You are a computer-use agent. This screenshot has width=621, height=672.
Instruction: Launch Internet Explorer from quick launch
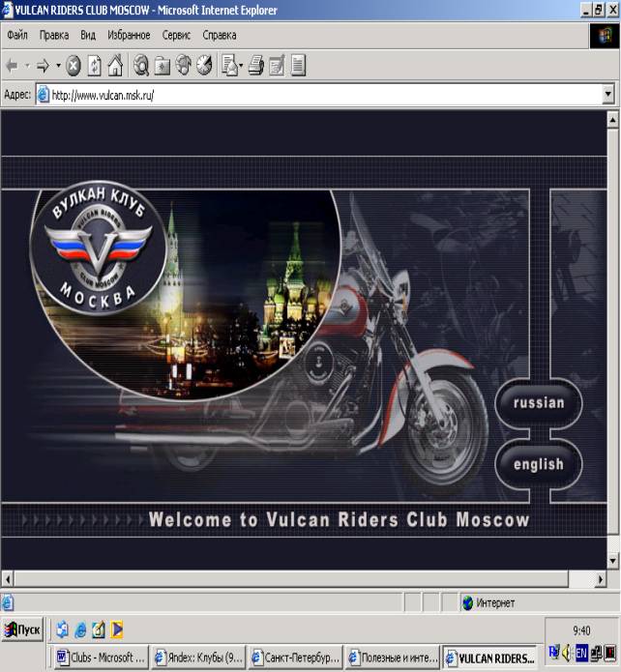[x=80, y=629]
